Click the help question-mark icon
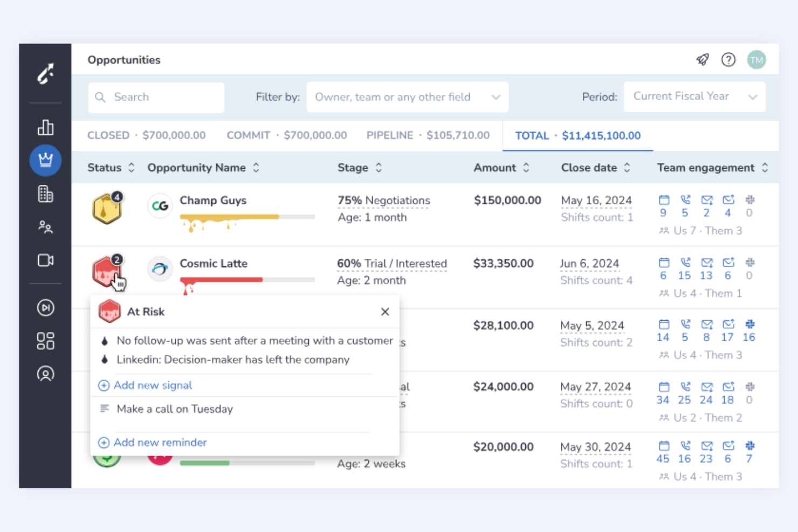 point(728,60)
